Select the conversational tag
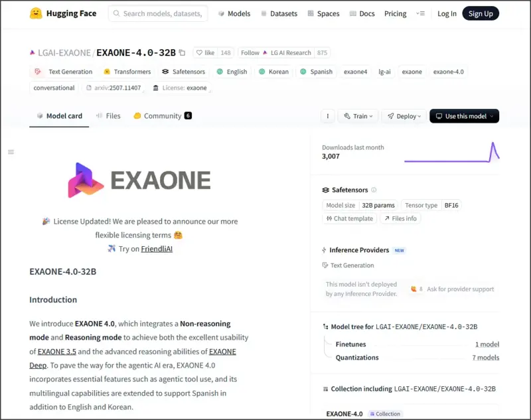The width and height of the screenshot is (531, 420). (54, 88)
